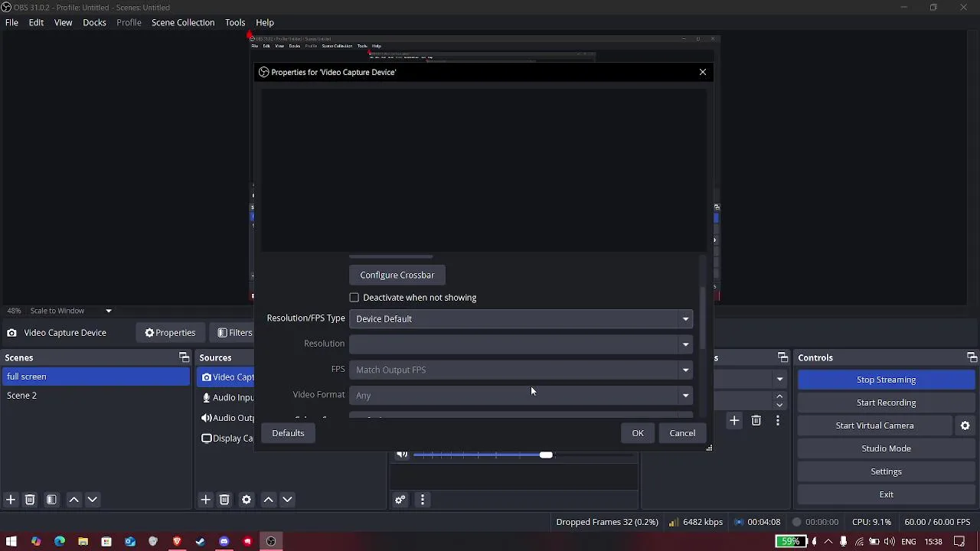This screenshot has width=980, height=551.
Task: Move scene up arrow in Scenes dock
Action: coord(74,500)
